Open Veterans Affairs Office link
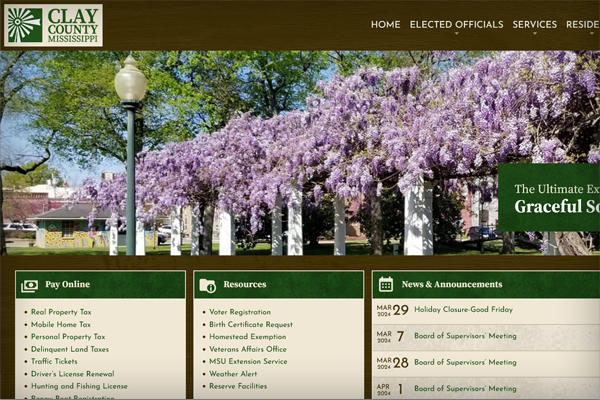The height and width of the screenshot is (400, 600). point(248,349)
